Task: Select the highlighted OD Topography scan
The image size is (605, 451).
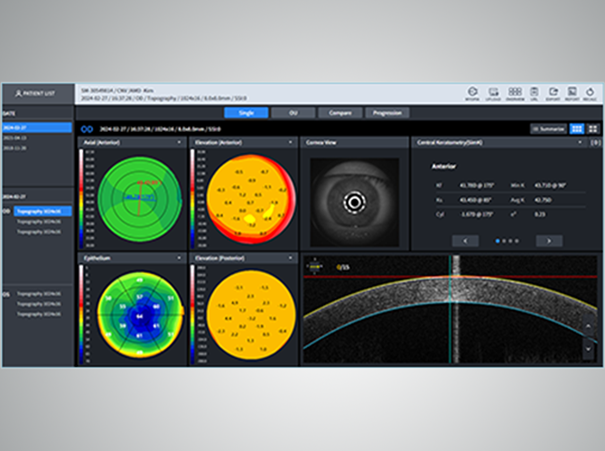Action: click(x=43, y=211)
